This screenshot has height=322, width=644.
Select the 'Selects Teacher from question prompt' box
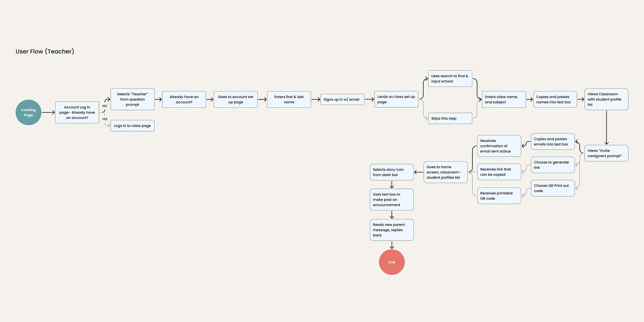[132, 99]
